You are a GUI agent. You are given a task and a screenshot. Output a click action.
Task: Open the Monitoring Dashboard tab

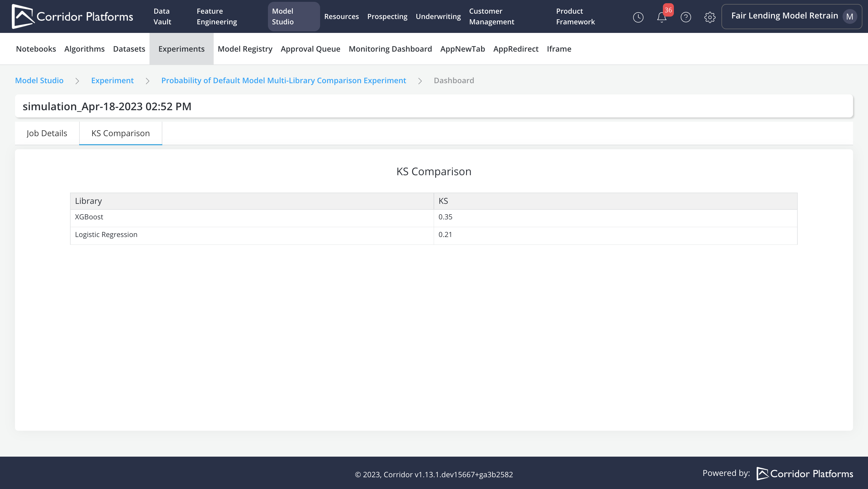click(390, 49)
